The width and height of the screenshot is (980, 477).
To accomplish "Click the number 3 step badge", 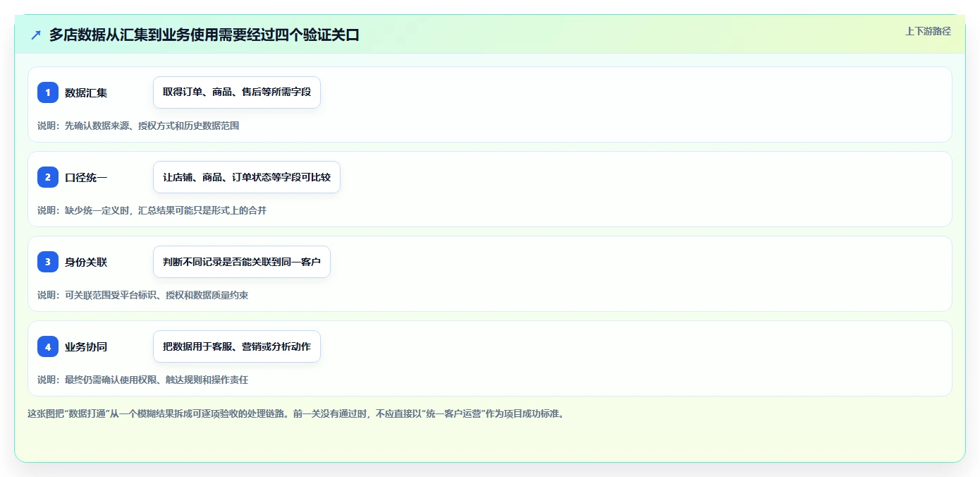I will tap(48, 262).
